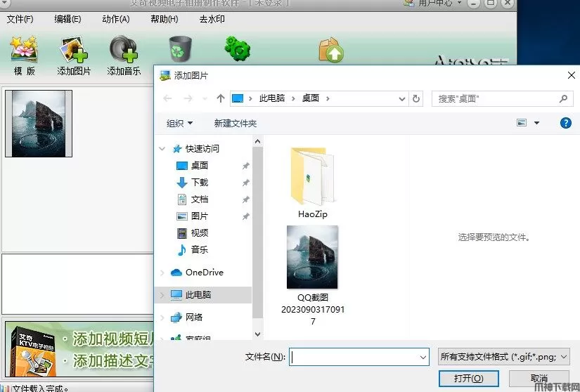Open the 文件(F) menu

(20, 19)
